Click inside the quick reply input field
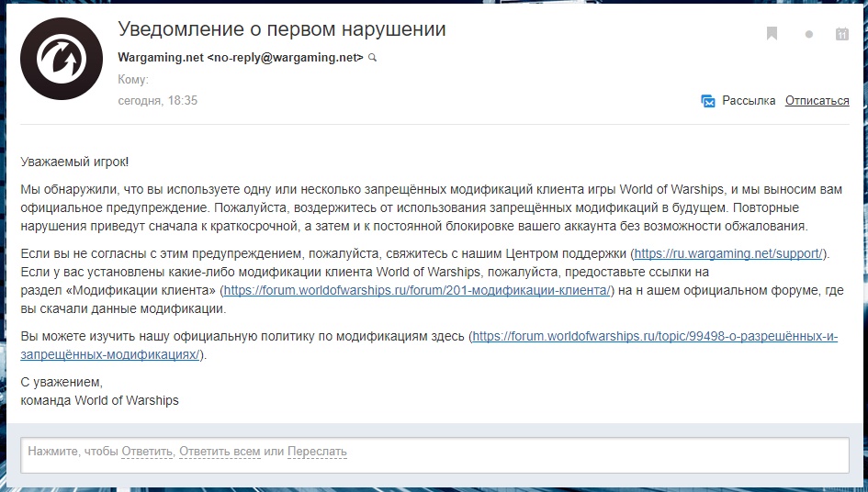Screen dimensions: 868x492 [434, 455]
